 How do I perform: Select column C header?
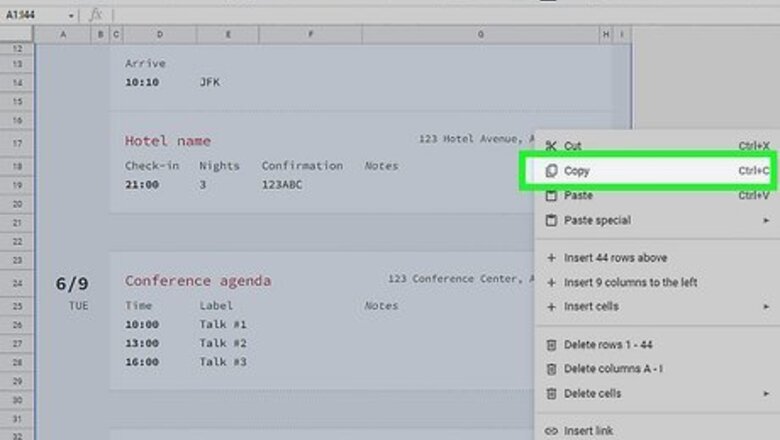pos(116,34)
